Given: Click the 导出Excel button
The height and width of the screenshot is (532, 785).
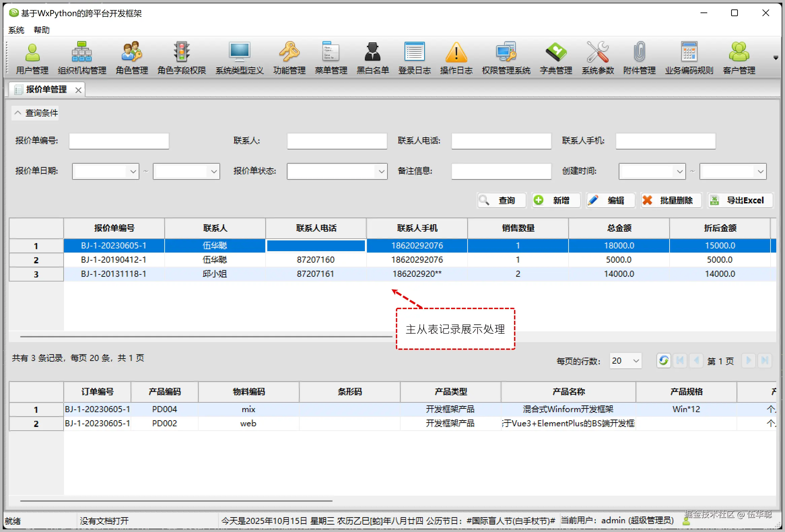Looking at the screenshot, I should [x=740, y=200].
